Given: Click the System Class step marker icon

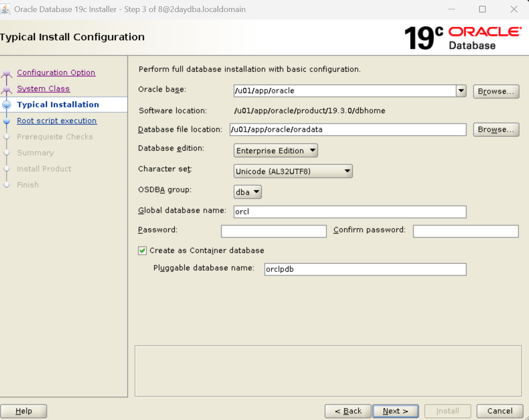Looking at the screenshot, I should click(6, 89).
